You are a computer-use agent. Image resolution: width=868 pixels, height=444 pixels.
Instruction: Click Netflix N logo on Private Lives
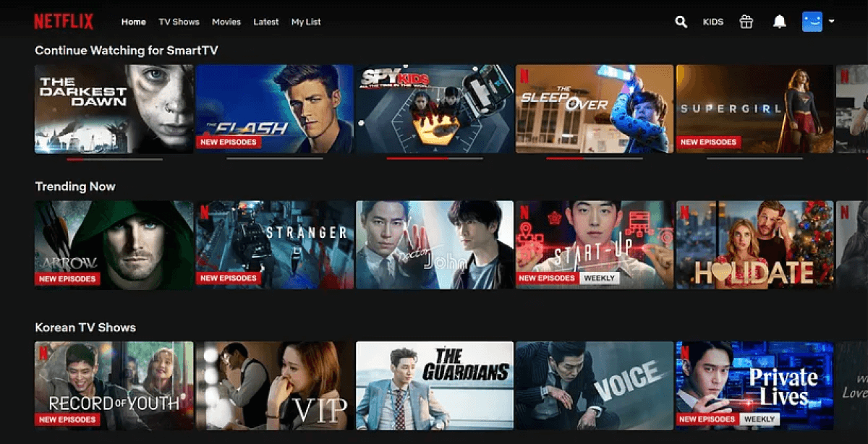point(684,351)
